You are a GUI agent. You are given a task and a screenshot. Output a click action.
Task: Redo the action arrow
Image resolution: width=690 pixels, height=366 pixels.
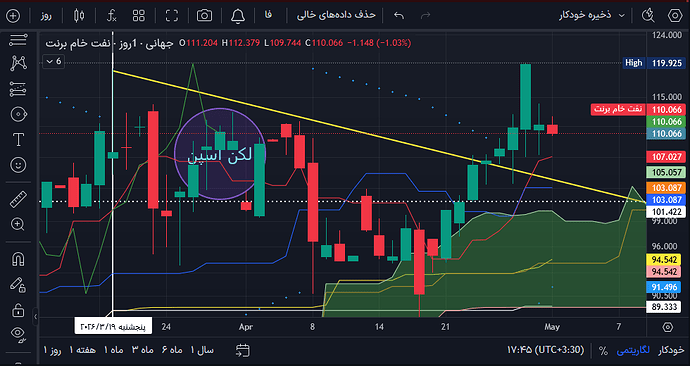(425, 16)
